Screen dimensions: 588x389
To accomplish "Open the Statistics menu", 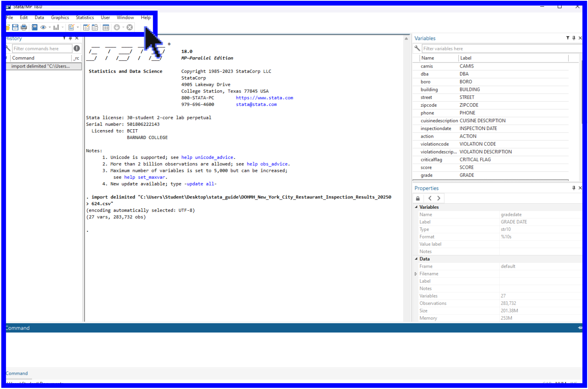I will [x=85, y=17].
